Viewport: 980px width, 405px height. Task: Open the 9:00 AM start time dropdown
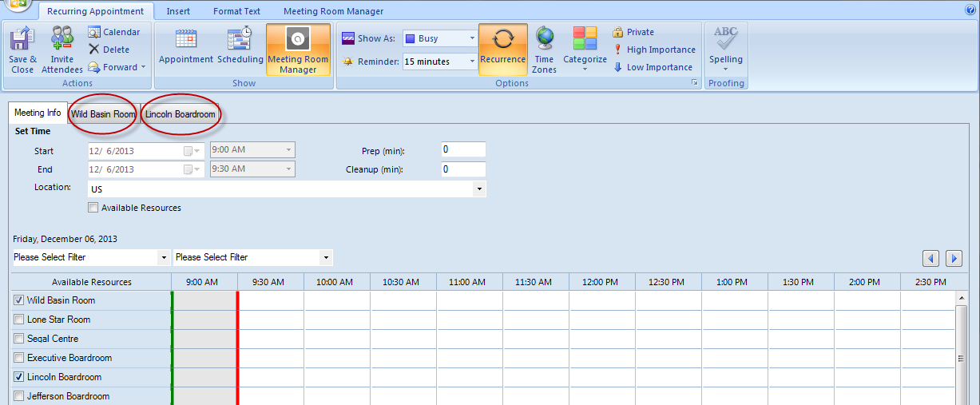pyautogui.click(x=288, y=150)
